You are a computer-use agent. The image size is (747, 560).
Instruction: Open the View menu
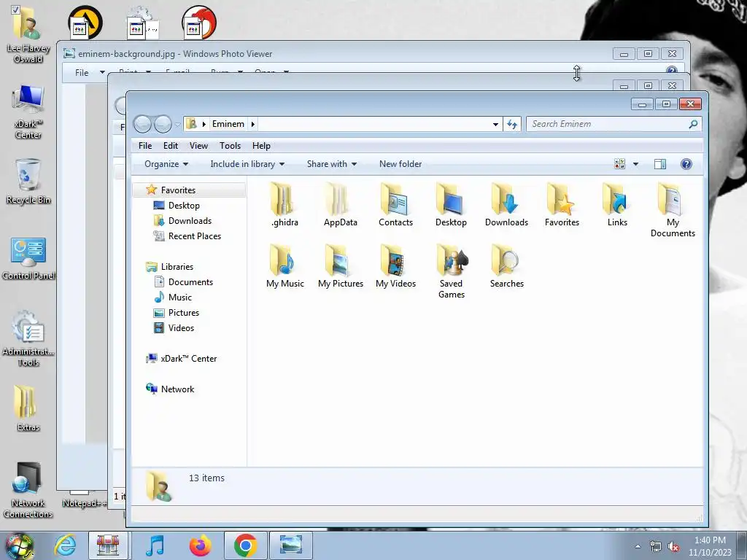pyautogui.click(x=198, y=146)
